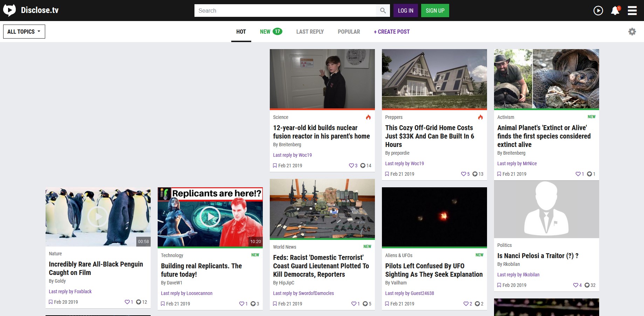Like the Animal Planet Extinct or Alive post
The height and width of the screenshot is (316, 644).
(578, 174)
